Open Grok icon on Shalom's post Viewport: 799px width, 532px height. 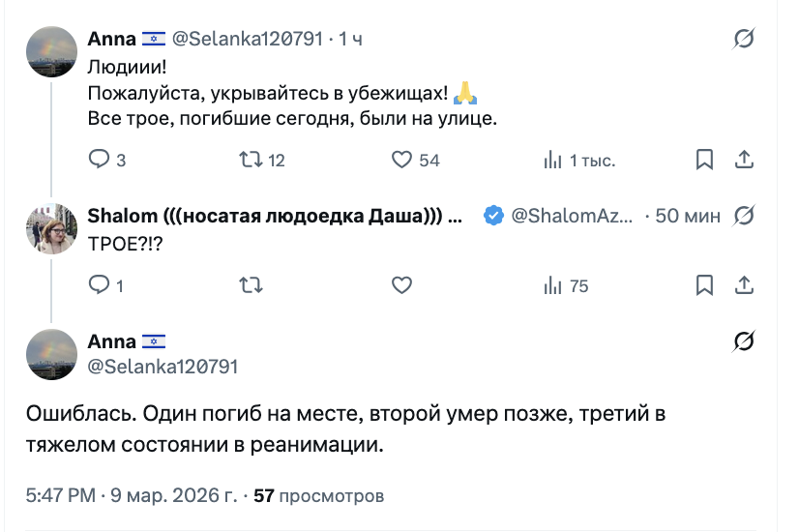(744, 215)
